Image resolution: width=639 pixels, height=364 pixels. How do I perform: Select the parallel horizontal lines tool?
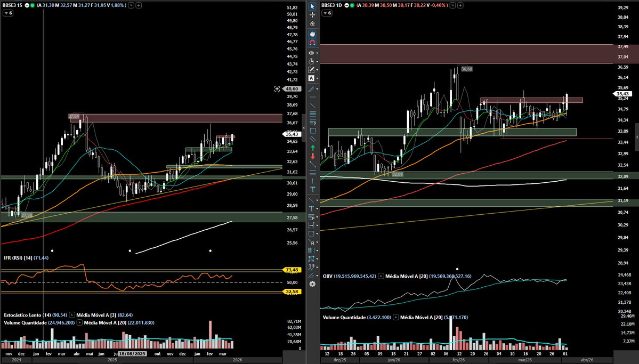[x=313, y=114]
